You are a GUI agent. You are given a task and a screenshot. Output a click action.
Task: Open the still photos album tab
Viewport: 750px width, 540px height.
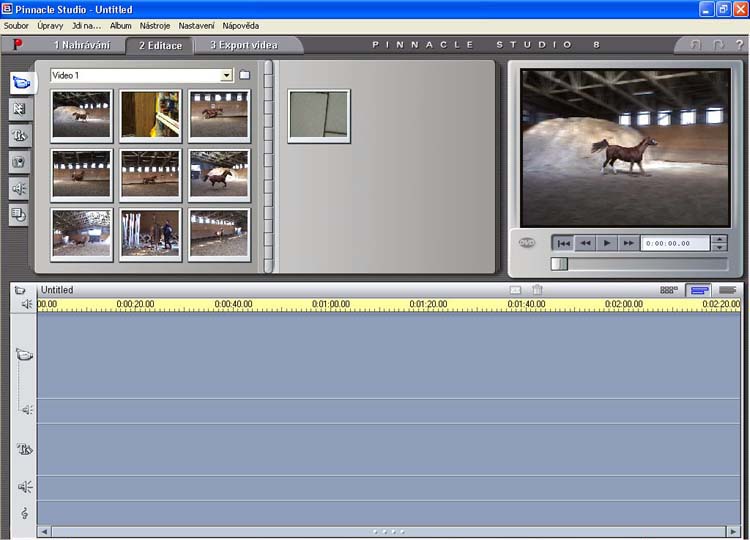[20, 162]
